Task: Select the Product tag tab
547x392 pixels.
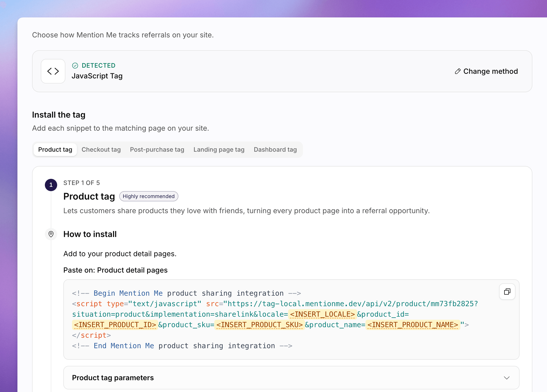Action: [x=55, y=150]
